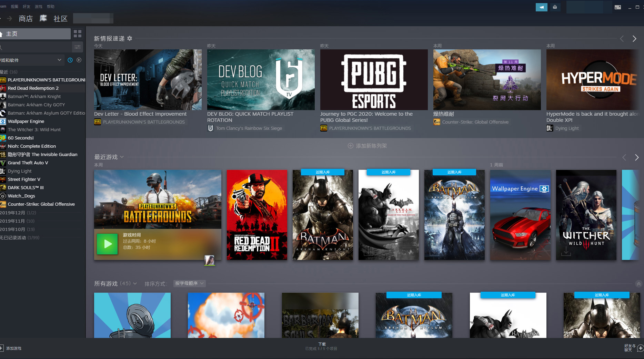Screen dimensions: 644x359
Task: Toggle the ready-to-play filter icon
Action: pyautogui.click(x=79, y=60)
